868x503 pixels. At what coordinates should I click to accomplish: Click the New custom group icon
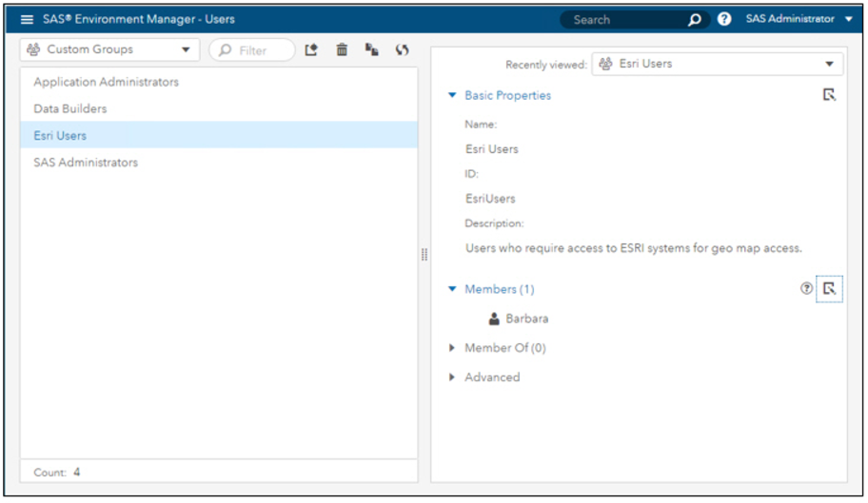[311, 49]
